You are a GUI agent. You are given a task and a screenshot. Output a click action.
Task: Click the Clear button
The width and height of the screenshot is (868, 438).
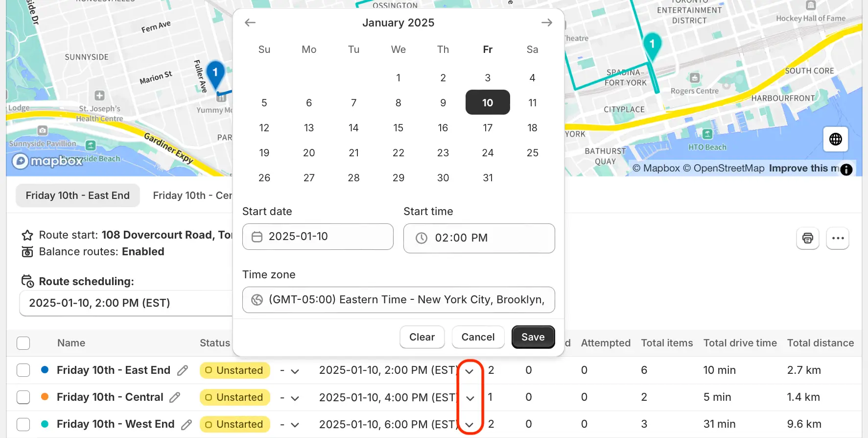(x=422, y=337)
